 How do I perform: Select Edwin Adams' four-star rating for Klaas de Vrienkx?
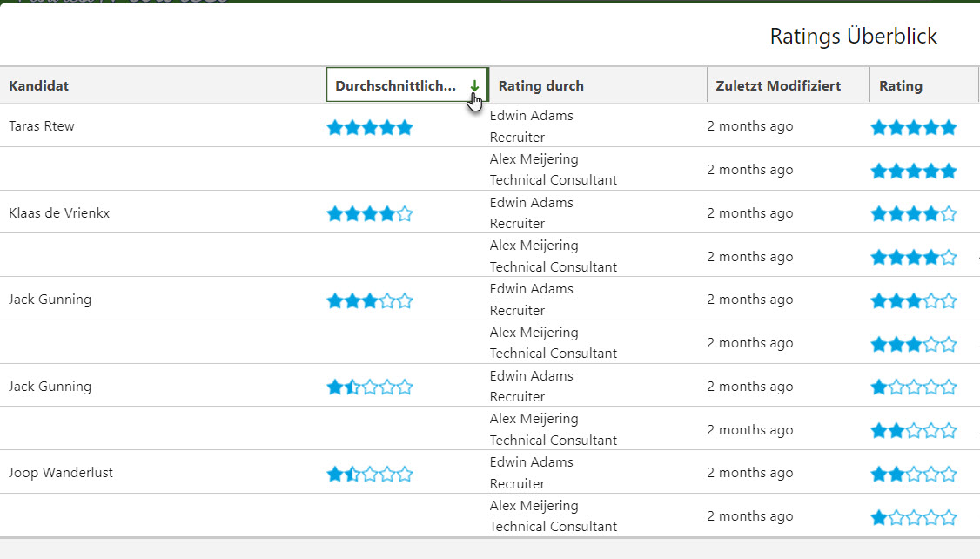click(x=913, y=214)
